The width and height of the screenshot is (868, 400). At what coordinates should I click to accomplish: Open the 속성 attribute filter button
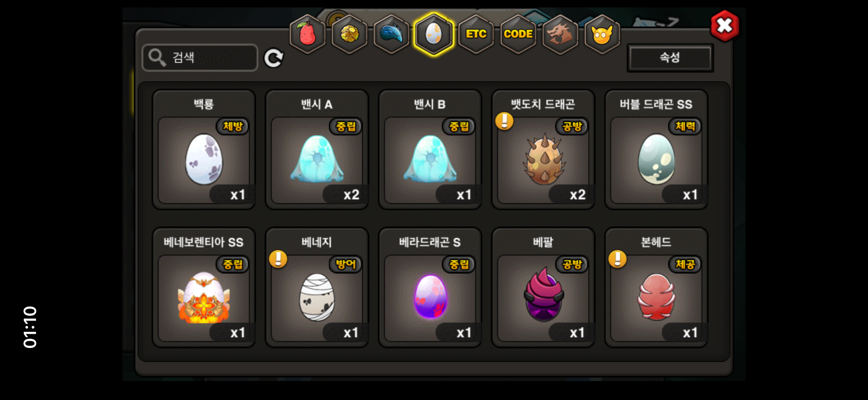coord(670,57)
